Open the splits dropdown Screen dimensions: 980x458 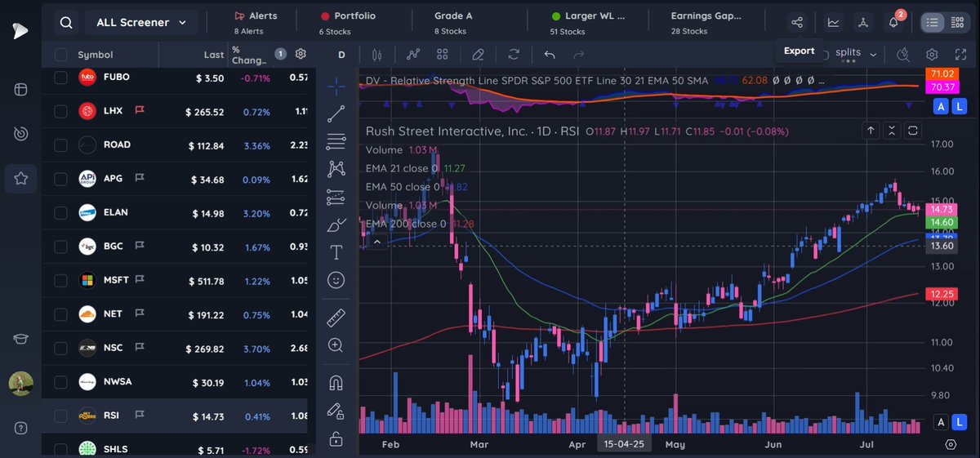pos(856,54)
